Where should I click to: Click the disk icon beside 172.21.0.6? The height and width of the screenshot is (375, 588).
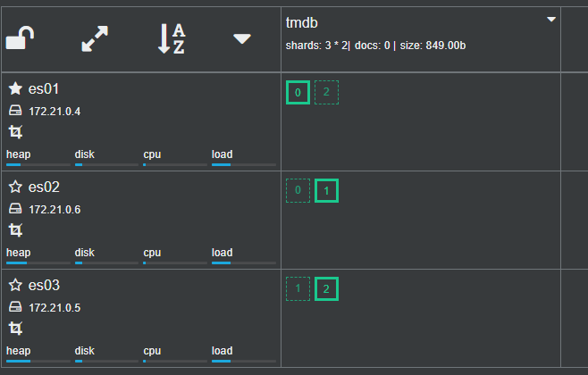[x=15, y=209]
